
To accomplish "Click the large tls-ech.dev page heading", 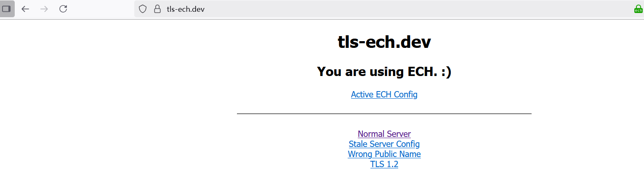I will point(384,42).
